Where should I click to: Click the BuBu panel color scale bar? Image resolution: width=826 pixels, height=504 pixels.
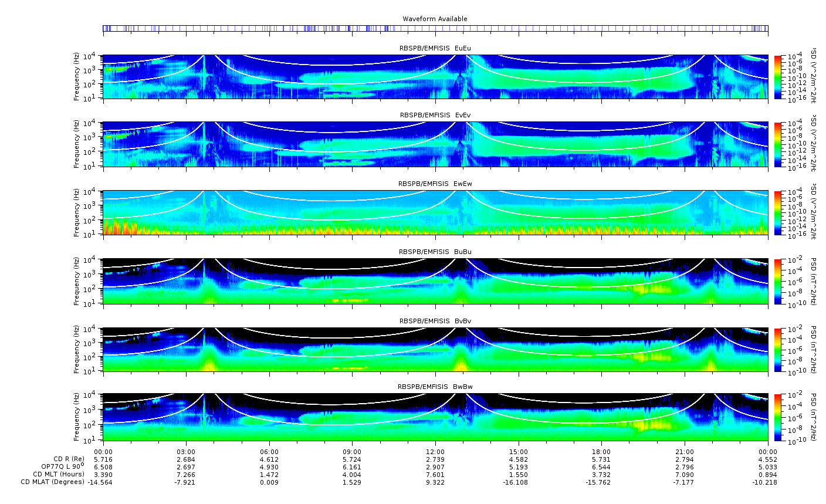pyautogui.click(x=777, y=281)
